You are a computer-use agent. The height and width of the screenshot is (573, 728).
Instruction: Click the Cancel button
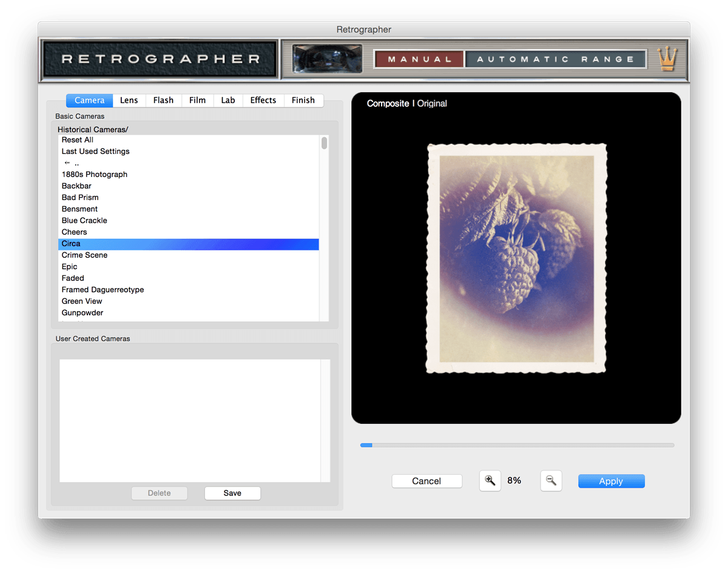click(x=426, y=481)
